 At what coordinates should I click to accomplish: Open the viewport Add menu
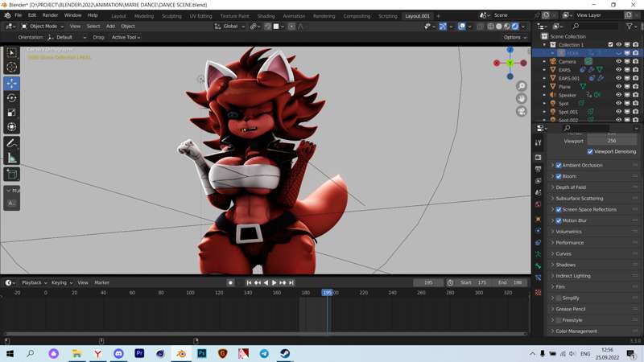pos(110,27)
